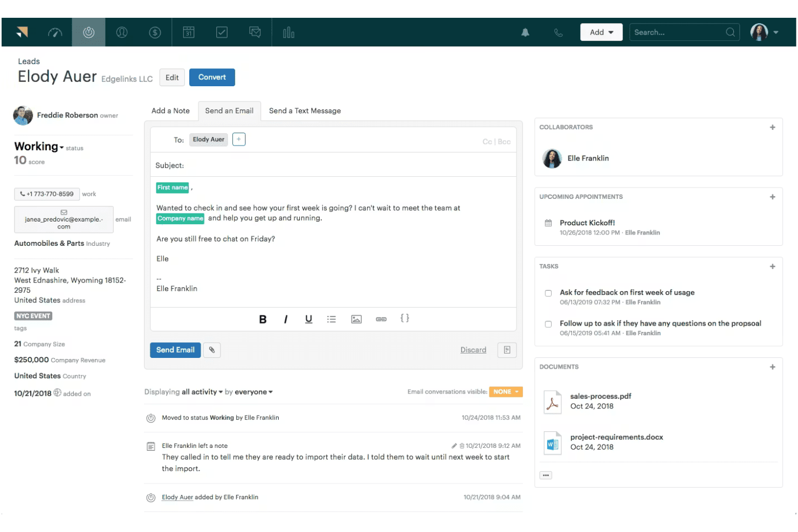The image size is (798, 532).
Task: Change email conversations visibility NONE dropdown
Action: coord(506,392)
